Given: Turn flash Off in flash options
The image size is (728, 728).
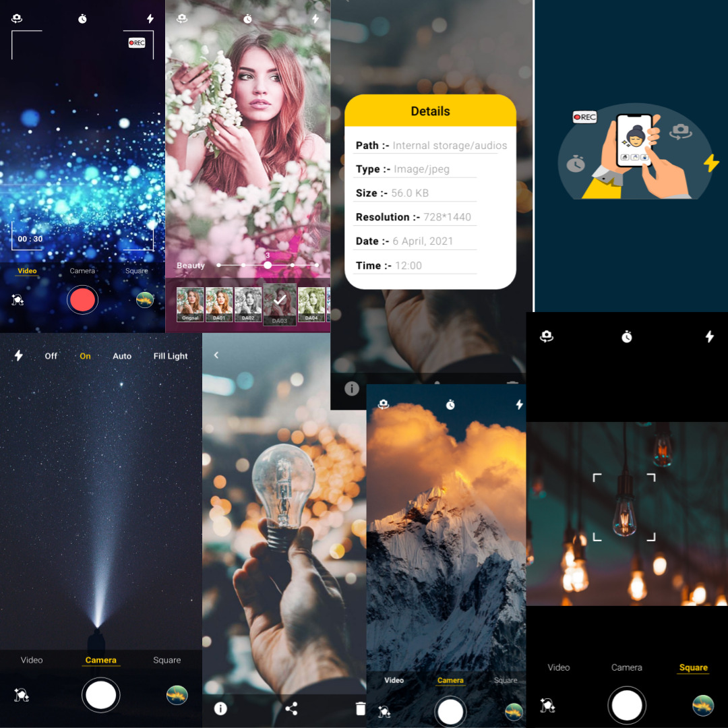Looking at the screenshot, I should (51, 356).
